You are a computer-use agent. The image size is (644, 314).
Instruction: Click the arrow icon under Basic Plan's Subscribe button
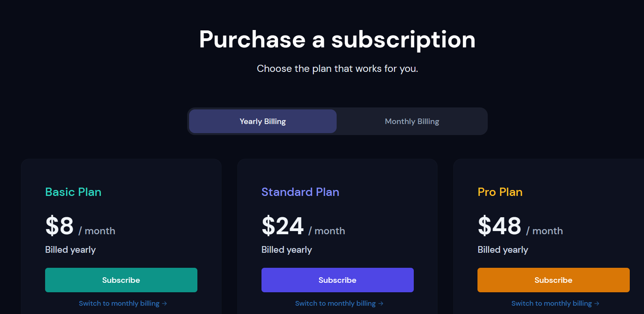click(x=165, y=303)
